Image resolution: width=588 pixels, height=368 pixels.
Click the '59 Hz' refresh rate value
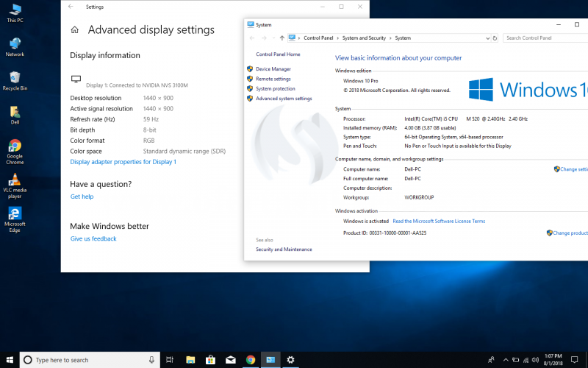pos(151,119)
